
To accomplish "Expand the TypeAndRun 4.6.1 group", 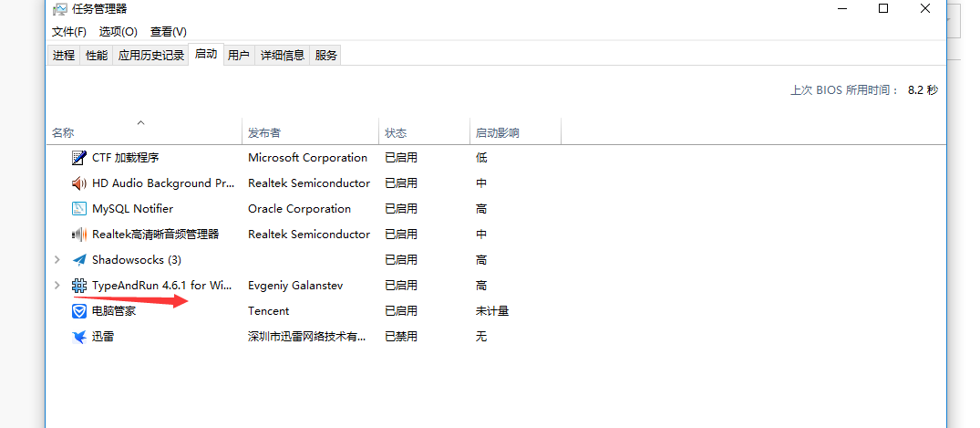I will [x=57, y=286].
